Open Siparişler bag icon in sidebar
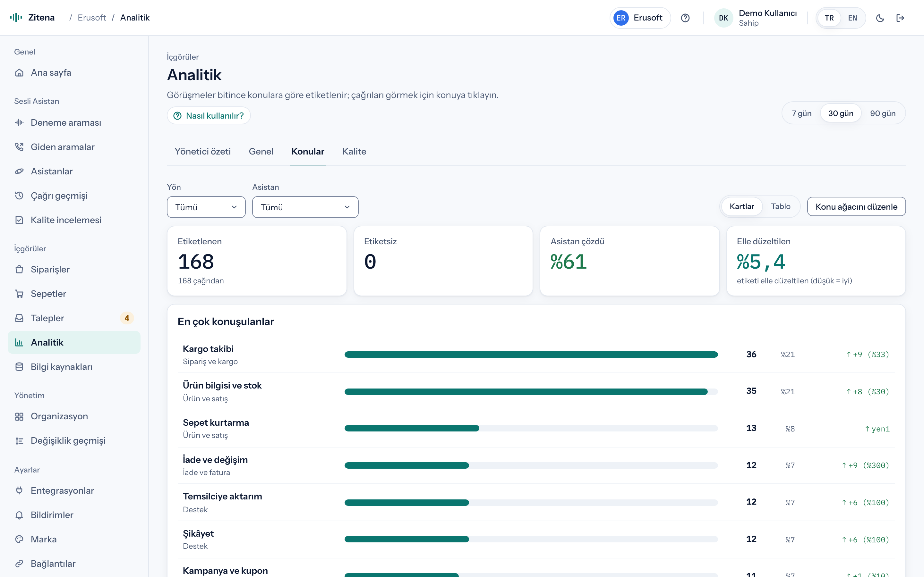924x577 pixels. (19, 269)
